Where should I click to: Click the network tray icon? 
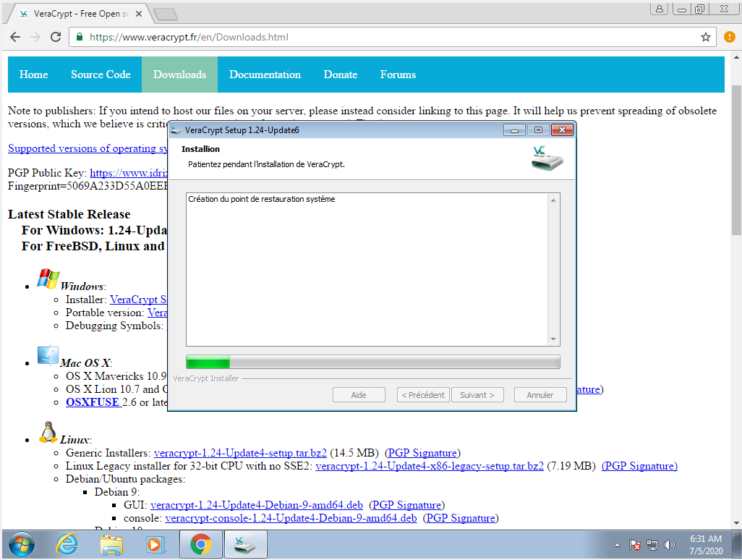click(x=652, y=546)
